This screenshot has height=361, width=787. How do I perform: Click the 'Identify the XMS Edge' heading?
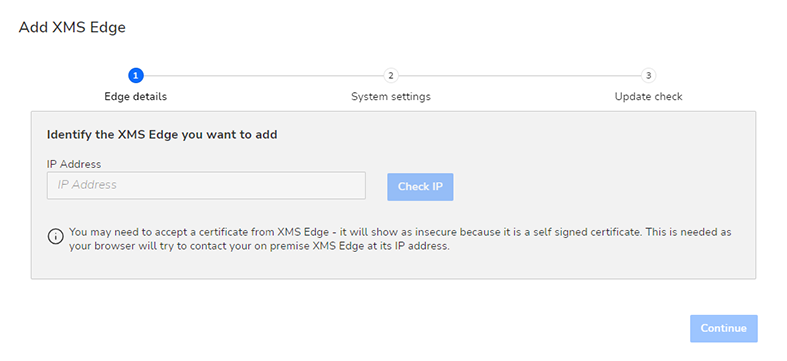click(162, 135)
